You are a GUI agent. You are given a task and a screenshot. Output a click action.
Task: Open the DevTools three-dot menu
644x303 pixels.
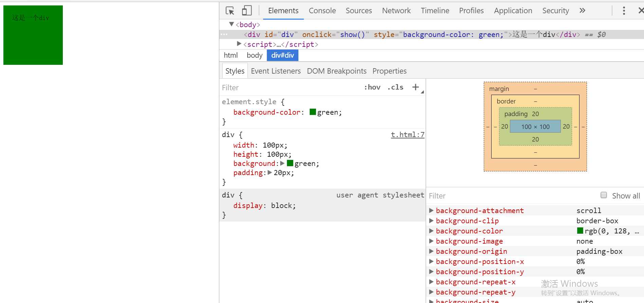pos(624,11)
